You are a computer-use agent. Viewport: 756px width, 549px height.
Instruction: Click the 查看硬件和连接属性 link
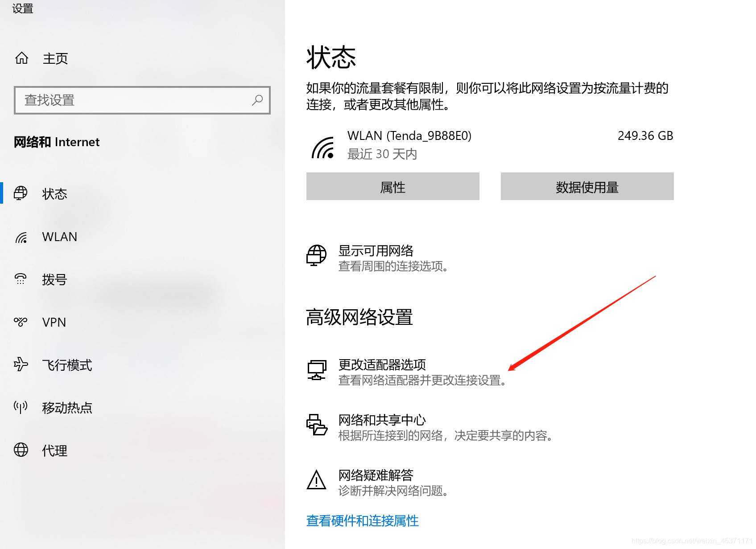tap(363, 520)
